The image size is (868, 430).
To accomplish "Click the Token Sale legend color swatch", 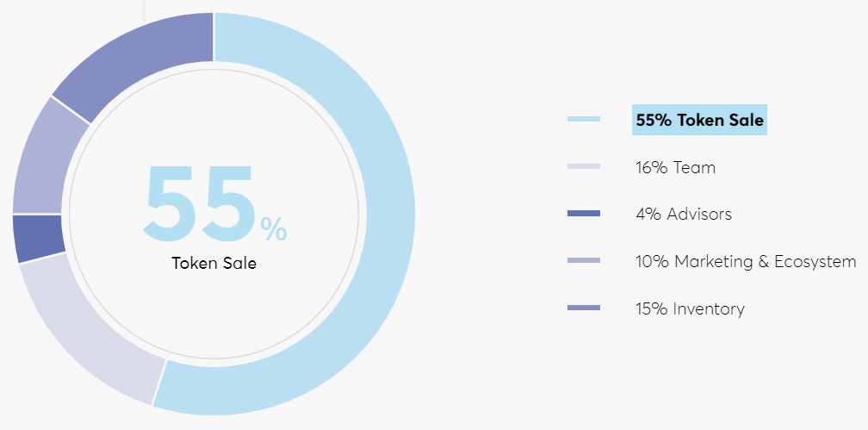I will click(x=584, y=120).
